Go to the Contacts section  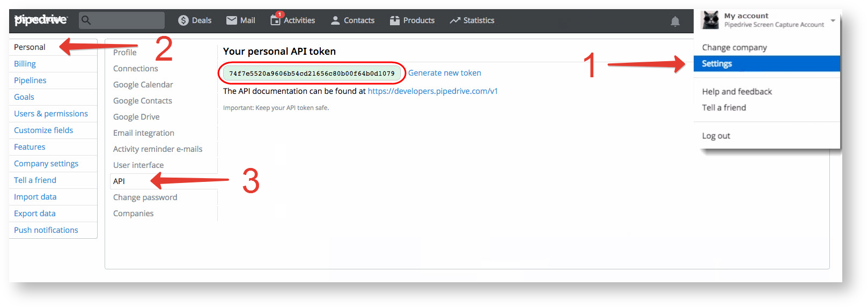[x=352, y=20]
